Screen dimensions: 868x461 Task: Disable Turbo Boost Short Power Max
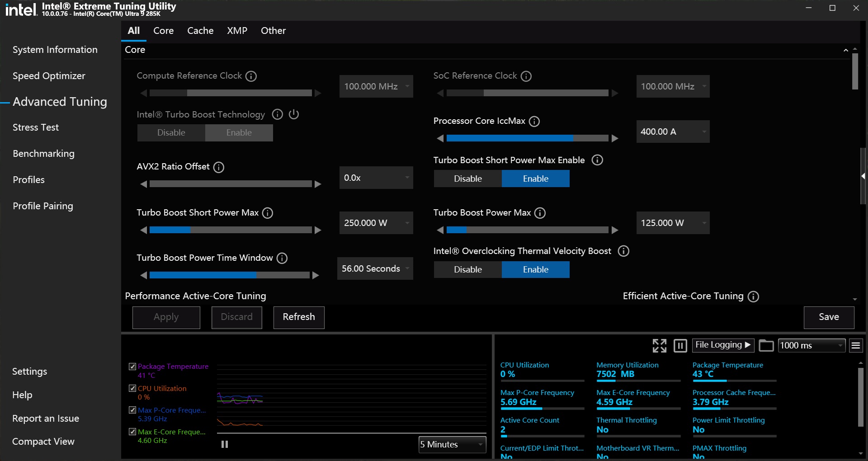(468, 179)
